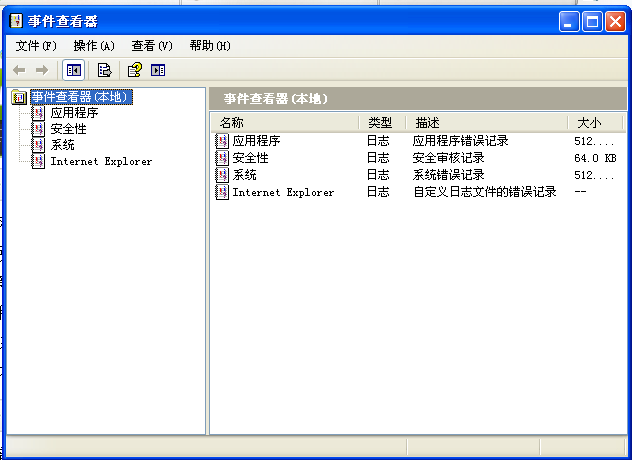Sort by the 类型 column header
632x460 pixels.
coord(382,123)
